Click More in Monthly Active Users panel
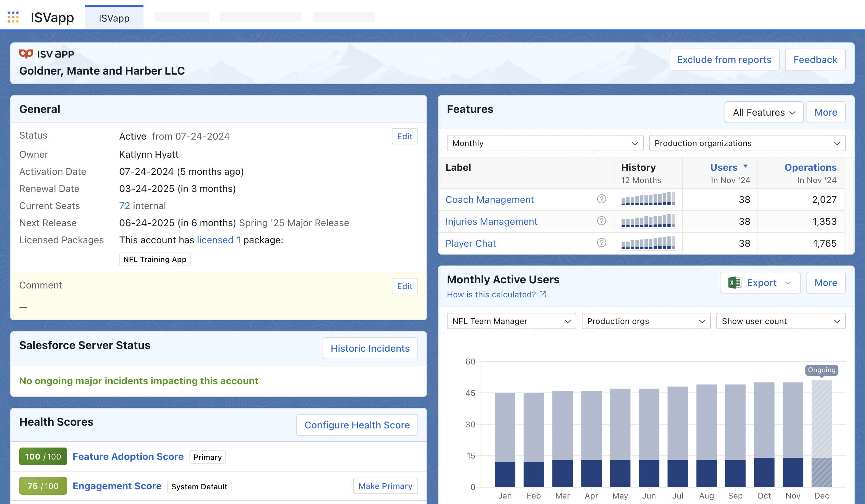 pos(826,283)
